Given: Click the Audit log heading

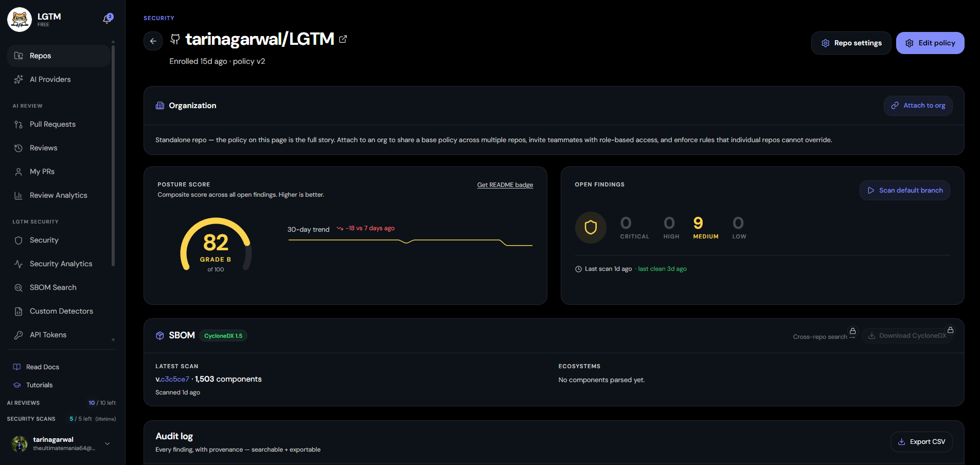Looking at the screenshot, I should point(174,436).
